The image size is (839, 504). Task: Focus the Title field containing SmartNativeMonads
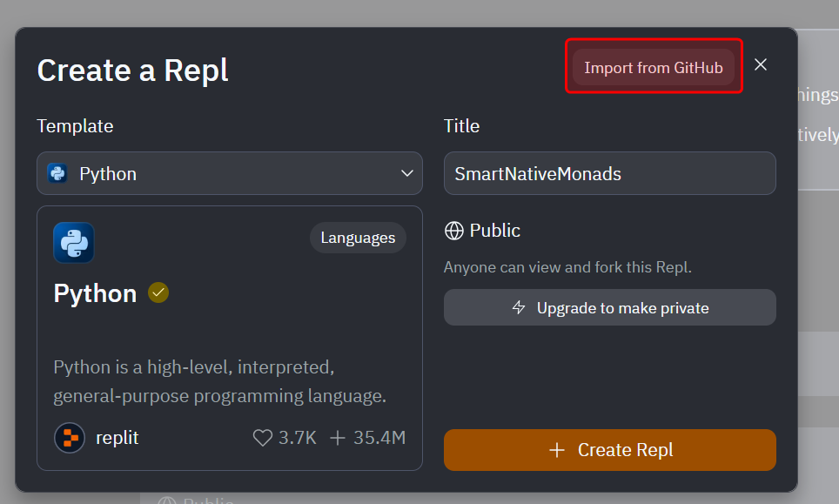[x=609, y=174]
